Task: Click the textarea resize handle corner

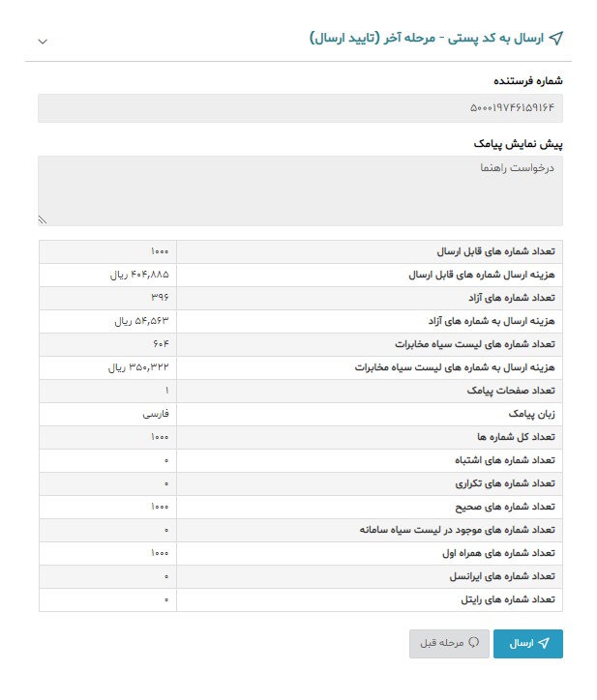Action: coord(43,219)
